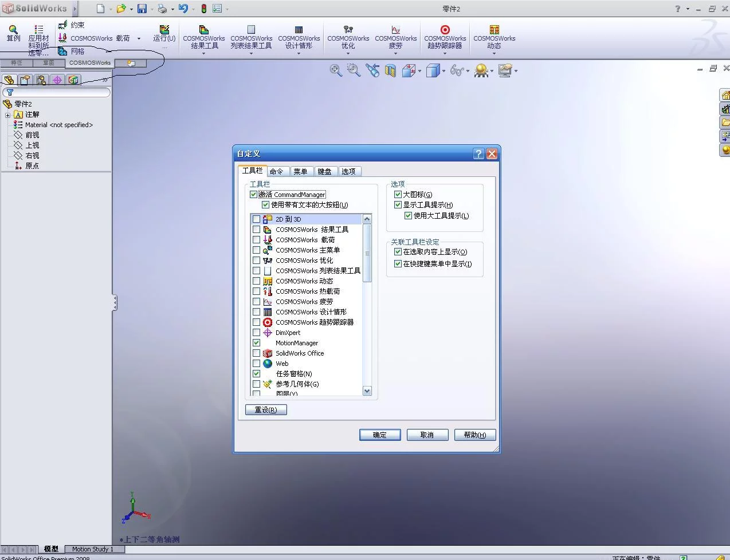Open SolidWorks Resources home icon in task pane
This screenshot has width=730, height=560.
725,95
